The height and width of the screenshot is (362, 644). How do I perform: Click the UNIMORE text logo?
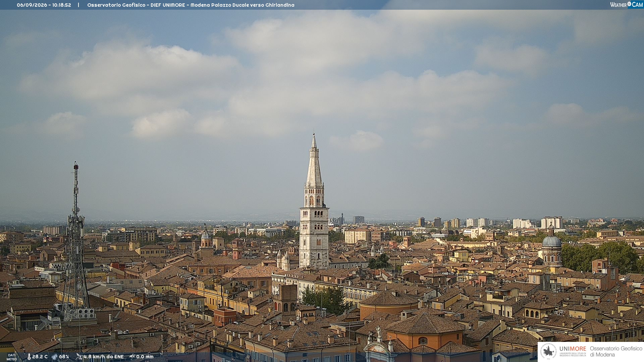pyautogui.click(x=573, y=349)
